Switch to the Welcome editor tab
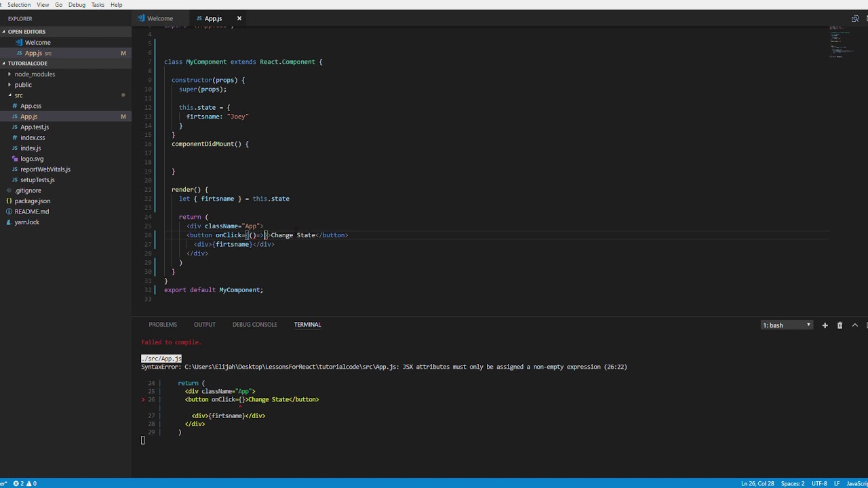Screen dimensions: 868x488 coord(159,18)
